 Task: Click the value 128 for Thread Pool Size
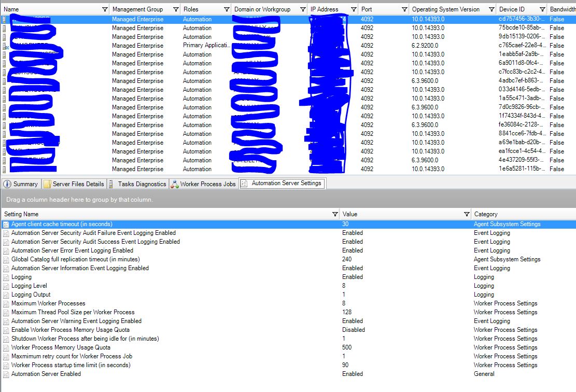(347, 312)
